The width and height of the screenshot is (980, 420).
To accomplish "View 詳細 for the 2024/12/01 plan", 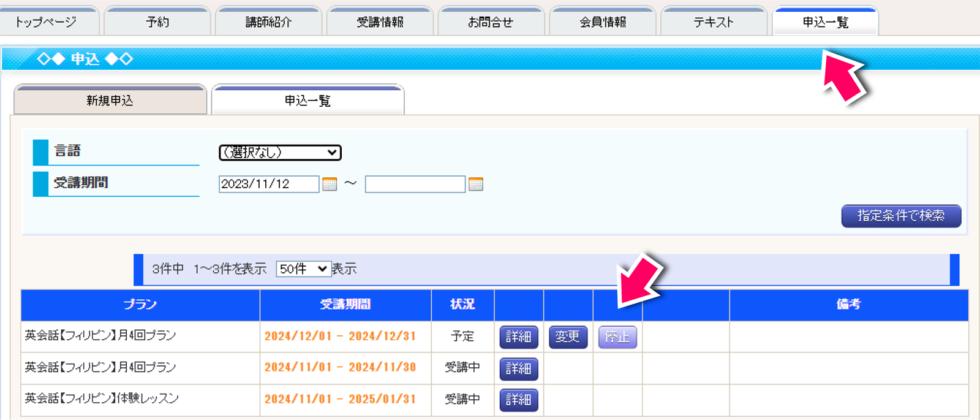I will tap(519, 337).
